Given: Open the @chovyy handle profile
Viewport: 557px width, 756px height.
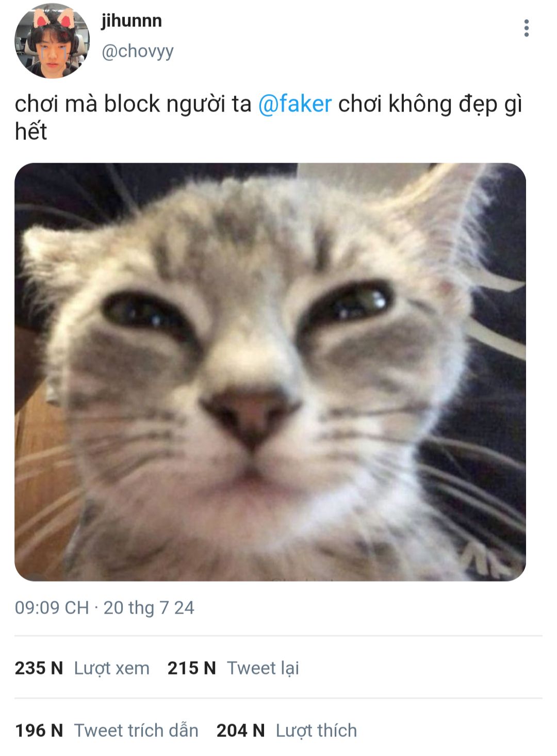Looking at the screenshot, I should tap(138, 51).
